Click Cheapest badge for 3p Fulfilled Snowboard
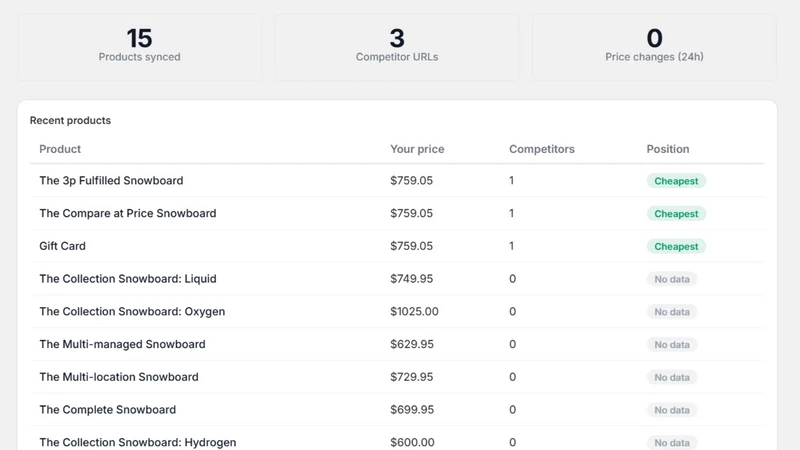Viewport: 800px width, 450px height. [676, 181]
